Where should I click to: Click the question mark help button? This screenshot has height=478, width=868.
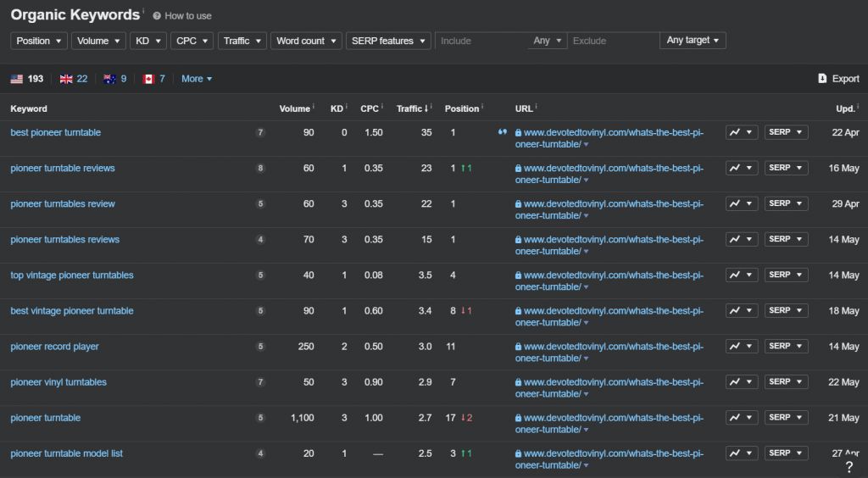point(849,467)
